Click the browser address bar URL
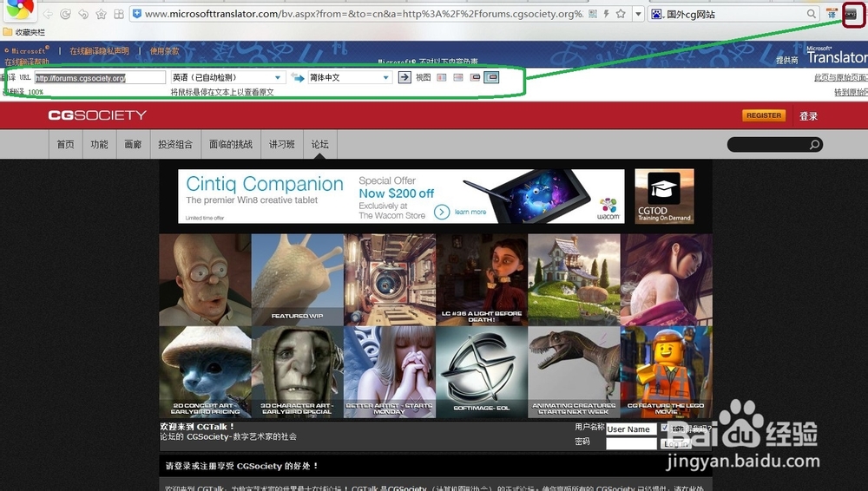This screenshot has height=491, width=868. point(363,14)
